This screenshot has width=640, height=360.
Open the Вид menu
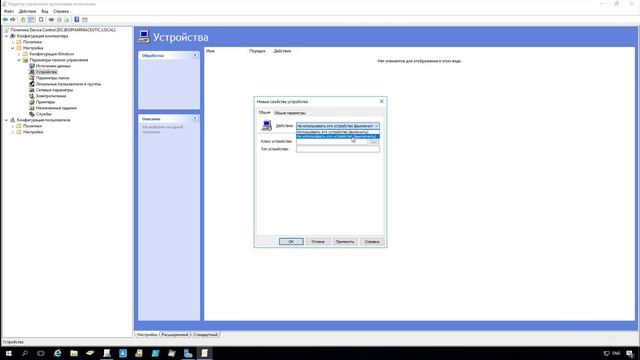click(x=44, y=11)
